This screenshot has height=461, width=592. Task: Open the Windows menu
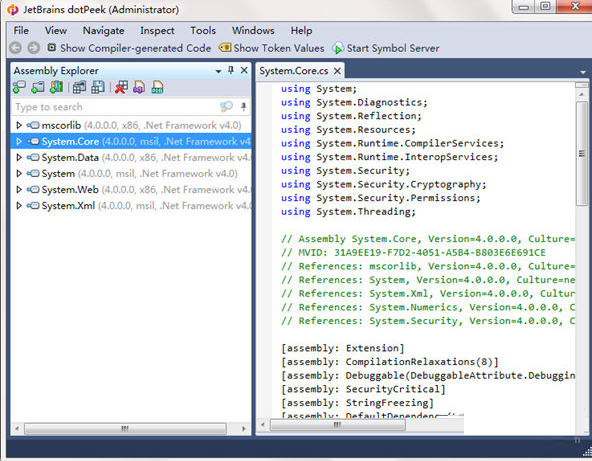point(253,31)
